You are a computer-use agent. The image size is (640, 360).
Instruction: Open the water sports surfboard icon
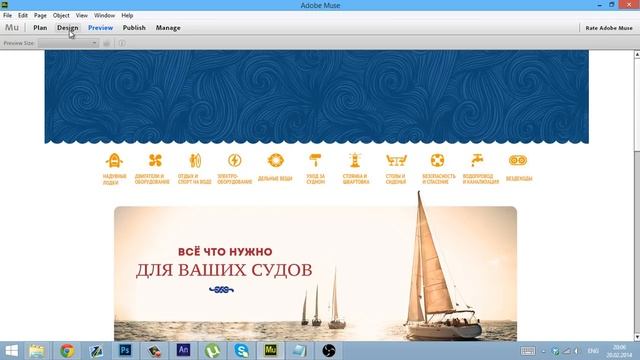[195, 160]
